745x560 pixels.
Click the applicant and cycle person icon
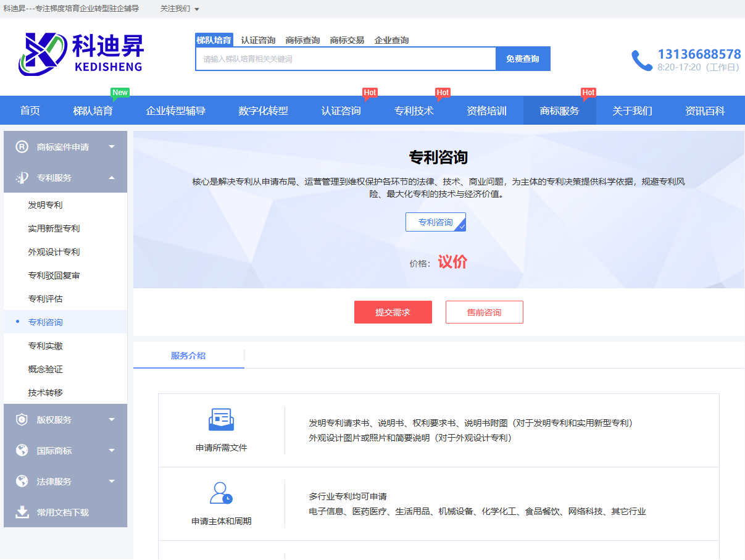221,493
